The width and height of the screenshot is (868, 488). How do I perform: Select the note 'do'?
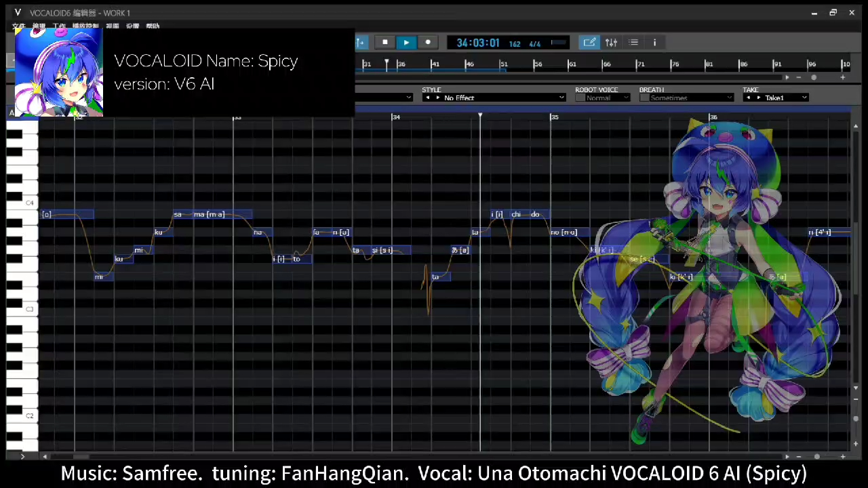[539, 214]
